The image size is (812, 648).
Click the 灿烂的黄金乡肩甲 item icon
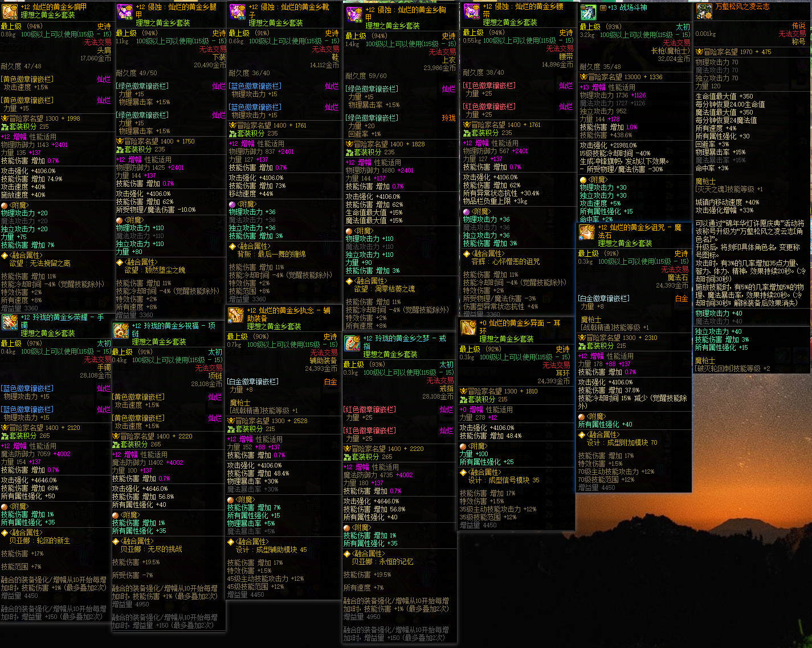tap(10, 11)
